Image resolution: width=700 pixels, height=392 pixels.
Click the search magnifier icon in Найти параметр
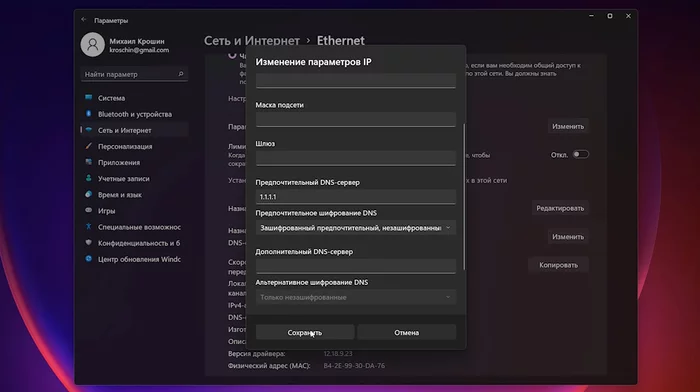tap(181, 74)
